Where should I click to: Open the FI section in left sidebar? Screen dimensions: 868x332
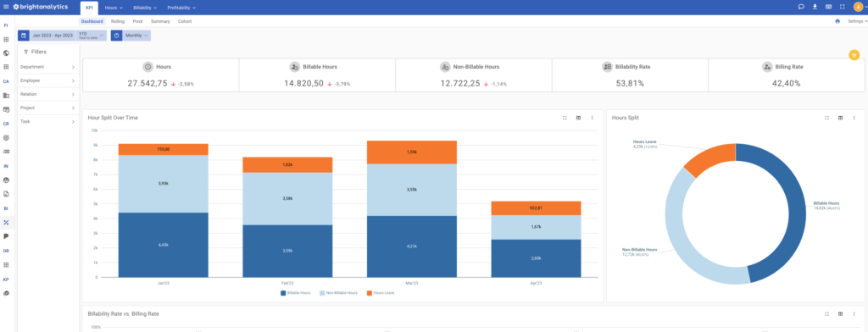click(x=6, y=25)
